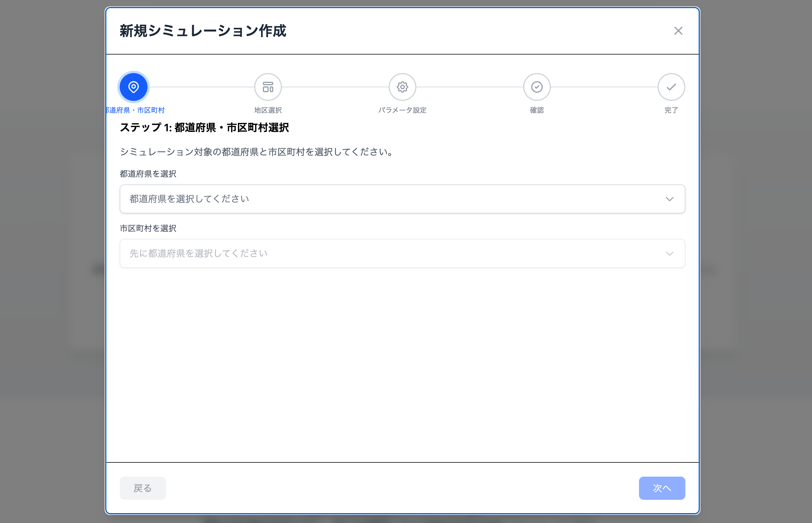The width and height of the screenshot is (812, 523).
Task: Close the 新規シミュレーション作成 dialog
Action: (678, 31)
